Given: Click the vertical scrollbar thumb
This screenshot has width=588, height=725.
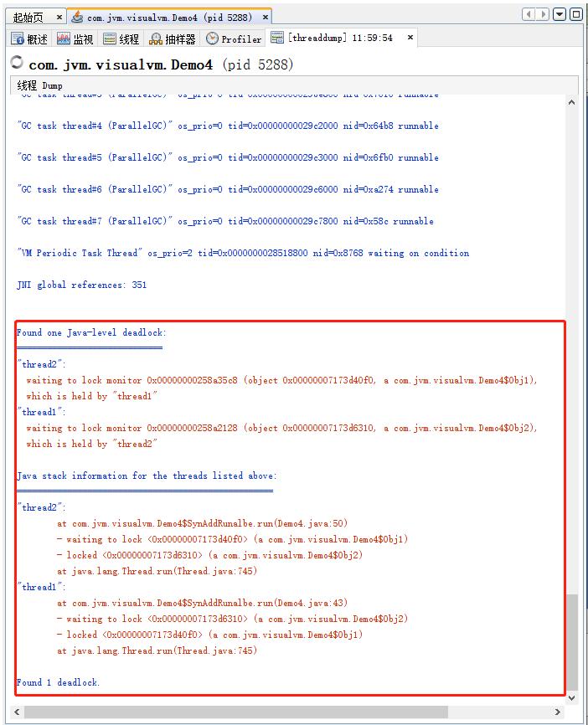Looking at the screenshot, I should [x=572, y=642].
